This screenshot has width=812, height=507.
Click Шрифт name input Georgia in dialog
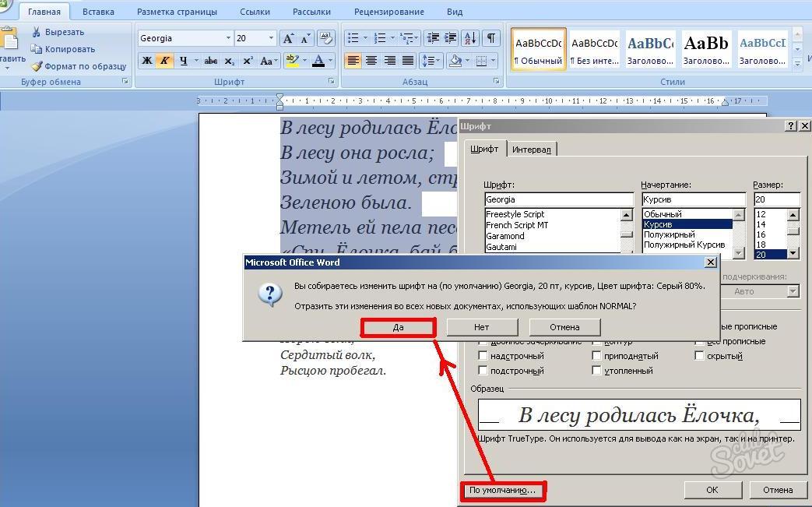pos(559,199)
